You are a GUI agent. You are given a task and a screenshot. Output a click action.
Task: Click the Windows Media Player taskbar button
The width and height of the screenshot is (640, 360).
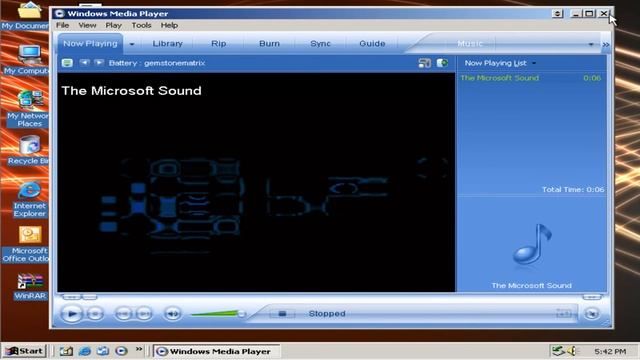[x=216, y=351]
